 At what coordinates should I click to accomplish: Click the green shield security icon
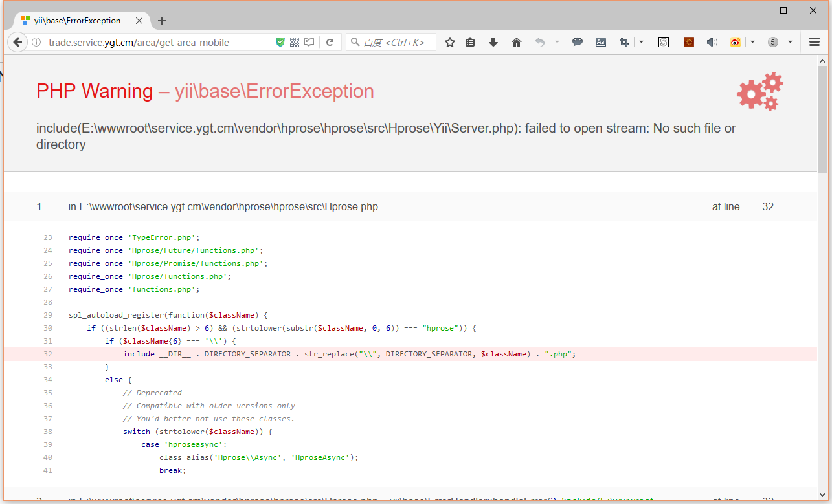[280, 42]
